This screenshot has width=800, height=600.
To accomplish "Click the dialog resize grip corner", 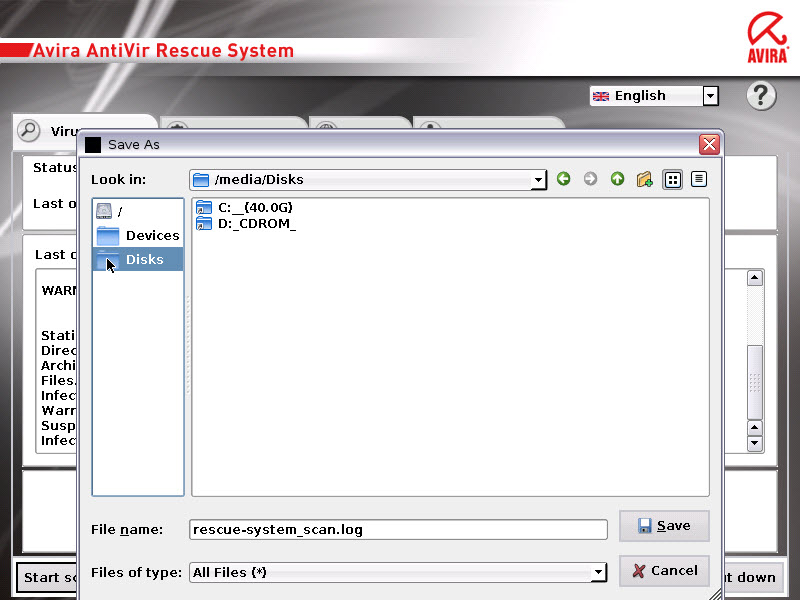I will 716,594.
